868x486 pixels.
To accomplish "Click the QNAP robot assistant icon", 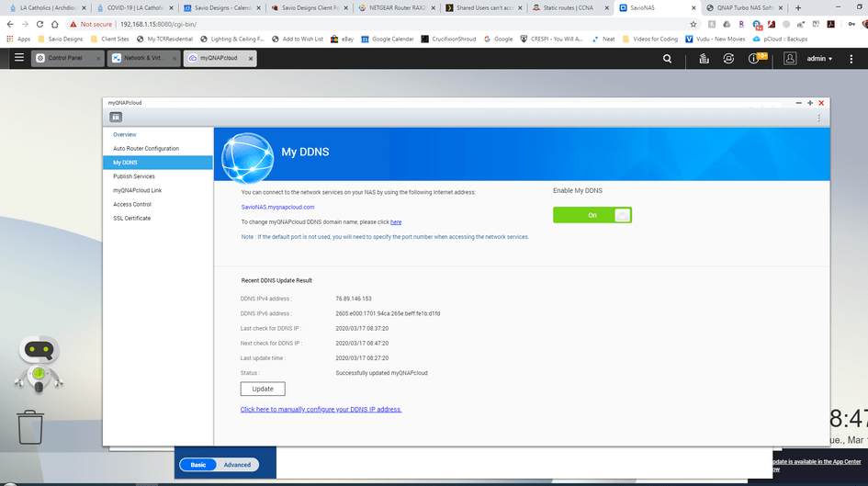I will (39, 364).
